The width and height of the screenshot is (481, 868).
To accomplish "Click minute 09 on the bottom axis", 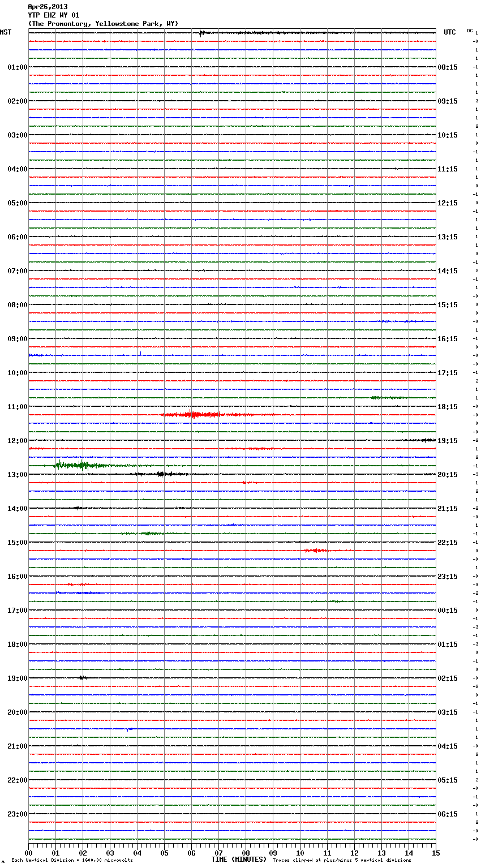I will coord(273,853).
